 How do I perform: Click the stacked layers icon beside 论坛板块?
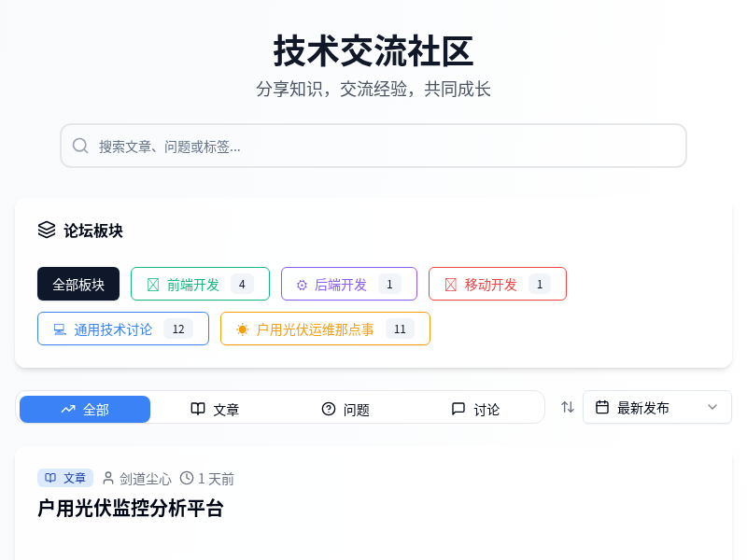[48, 230]
